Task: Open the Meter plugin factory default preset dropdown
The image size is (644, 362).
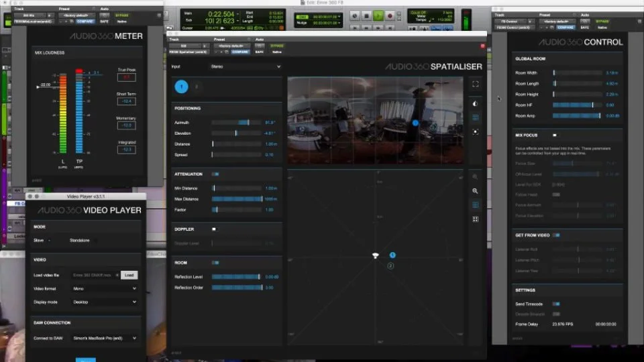Action: tap(76, 15)
